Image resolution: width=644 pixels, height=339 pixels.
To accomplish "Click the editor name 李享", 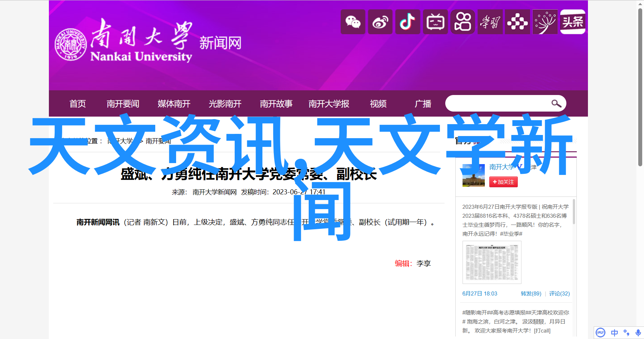I will (424, 263).
